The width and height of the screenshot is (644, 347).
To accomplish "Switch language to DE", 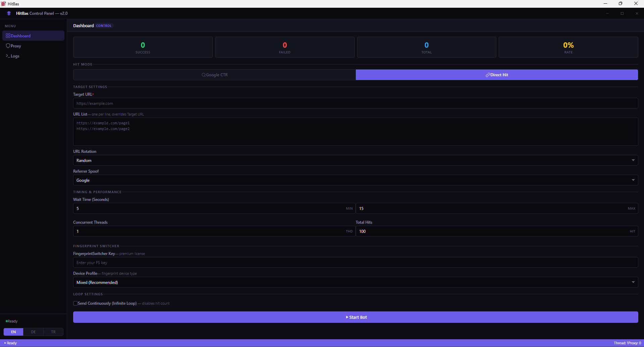I will click(33, 332).
